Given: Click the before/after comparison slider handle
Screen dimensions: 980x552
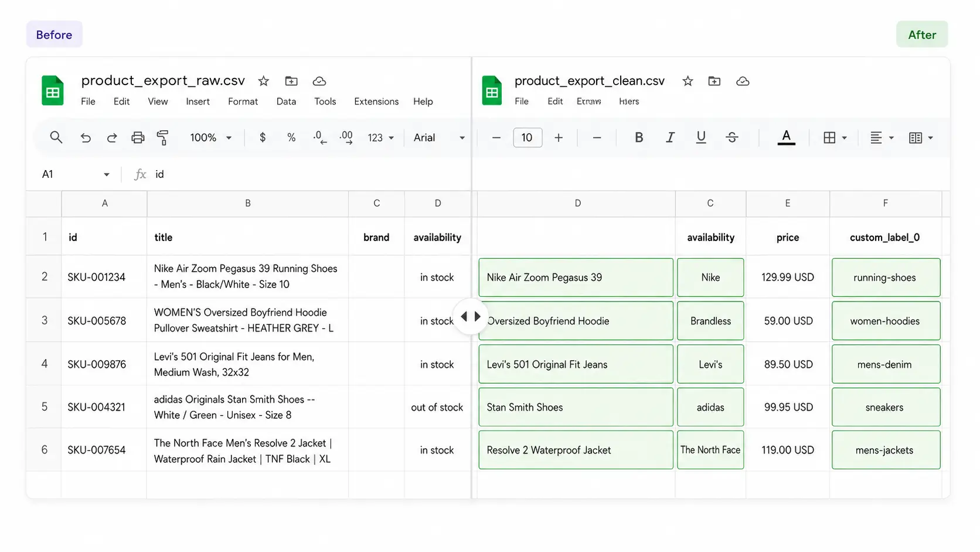Looking at the screenshot, I should [471, 317].
